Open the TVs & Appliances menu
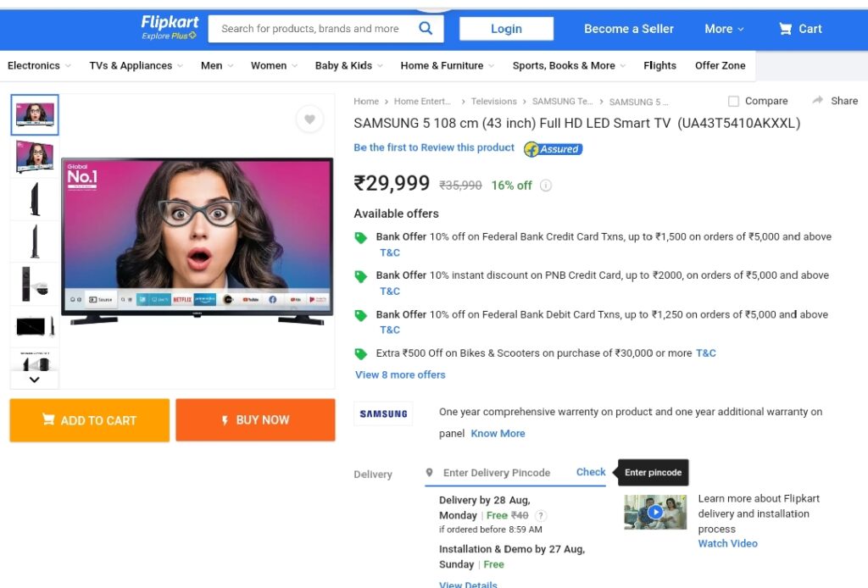Image resolution: width=868 pixels, height=588 pixels. (136, 65)
